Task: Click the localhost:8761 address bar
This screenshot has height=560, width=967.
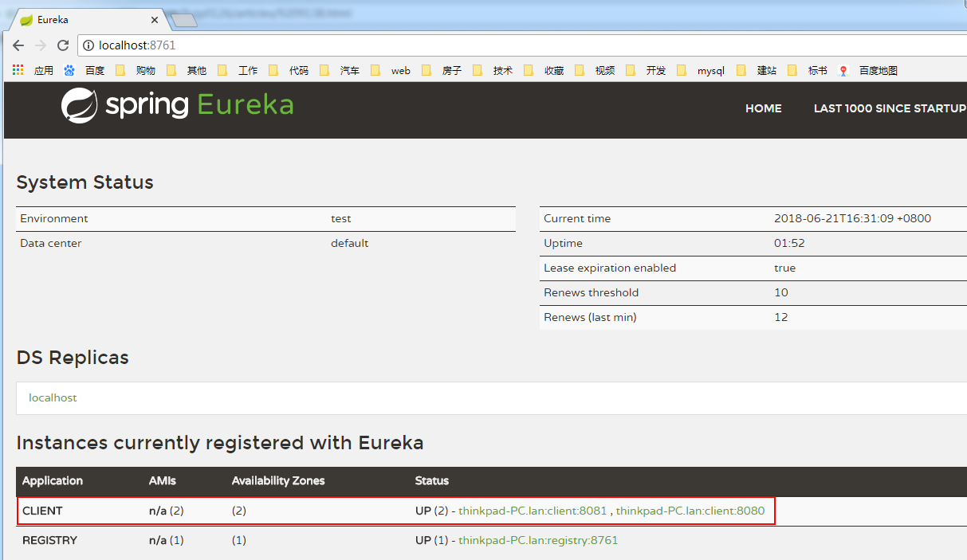Action: (478, 46)
